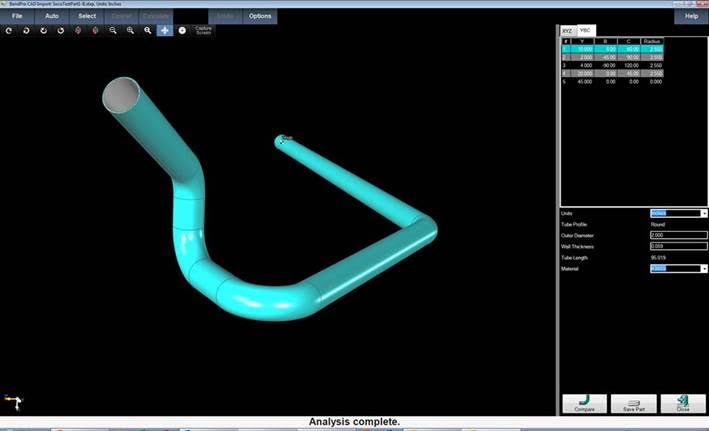Screen dimensions: 709x431
Task: Click the zoom-to-fit magnifier icon
Action: pos(147,30)
